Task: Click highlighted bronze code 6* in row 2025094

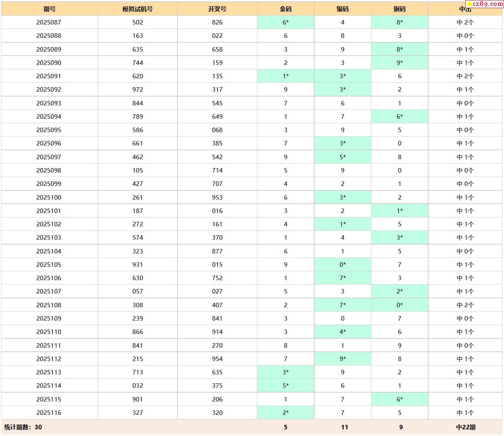Action: 400,117
